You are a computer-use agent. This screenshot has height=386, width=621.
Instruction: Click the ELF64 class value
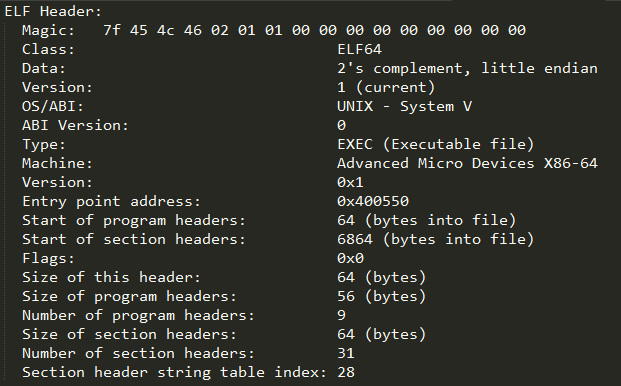click(359, 49)
